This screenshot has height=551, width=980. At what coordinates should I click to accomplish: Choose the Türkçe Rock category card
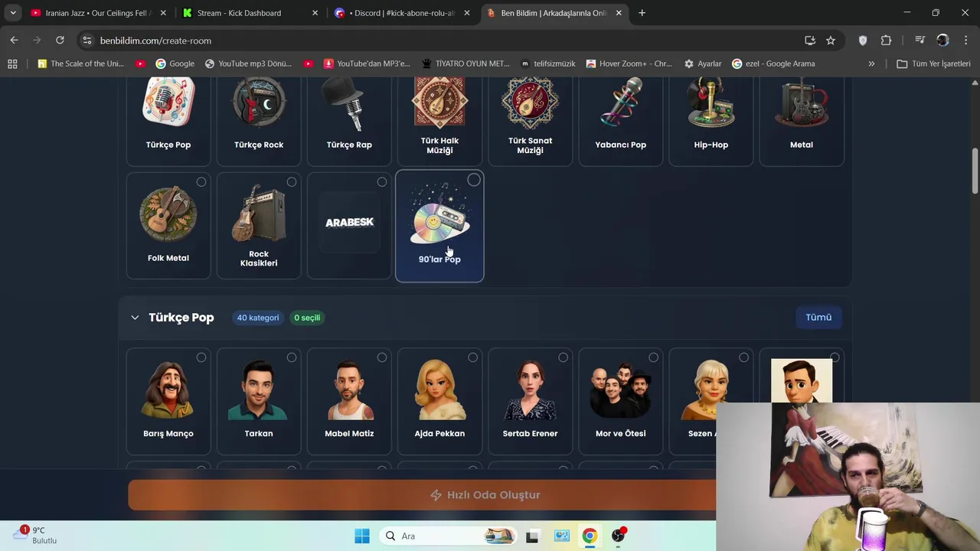point(259,121)
